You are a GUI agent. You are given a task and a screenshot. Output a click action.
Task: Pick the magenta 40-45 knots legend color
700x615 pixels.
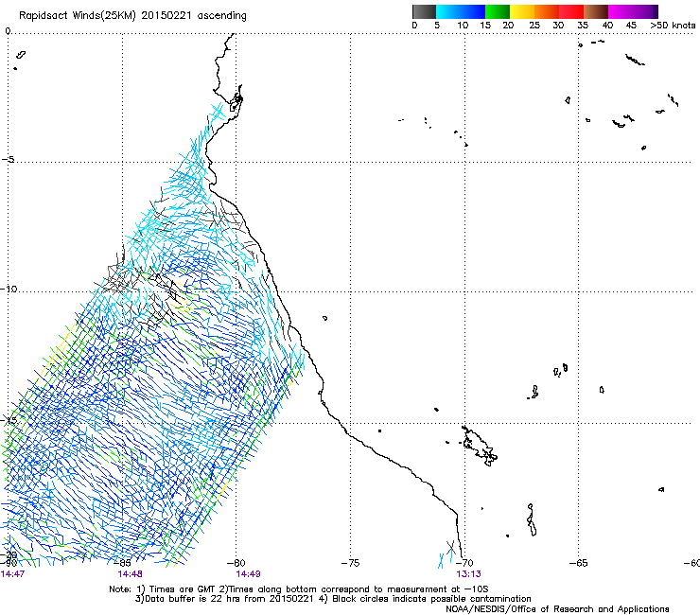(621, 11)
